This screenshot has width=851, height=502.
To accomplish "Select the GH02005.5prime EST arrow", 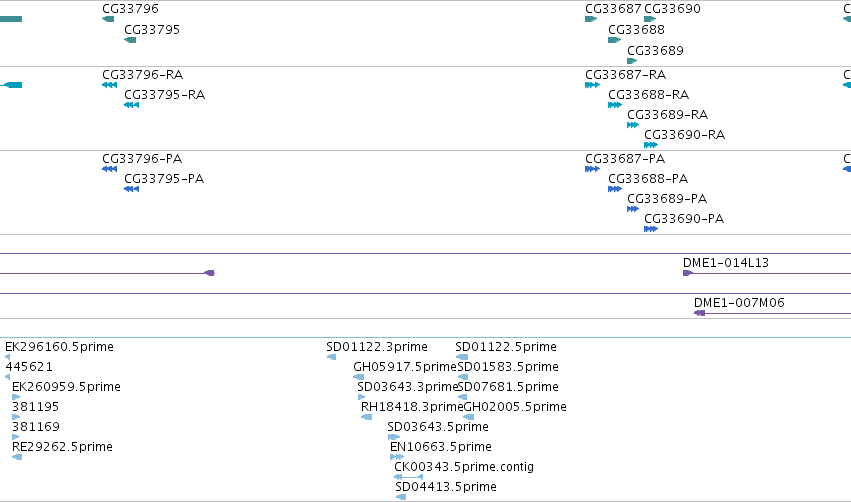I will coord(469,417).
